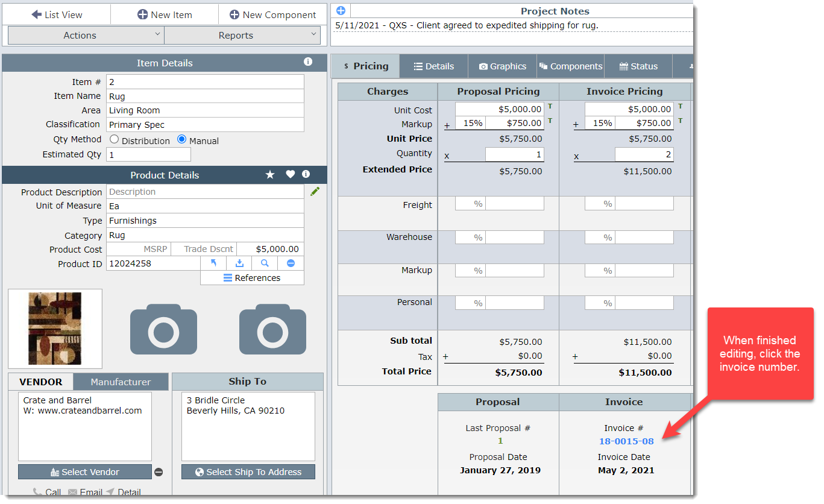Open the rug product thumbnail image
This screenshot has height=504, width=824.
tap(55, 329)
